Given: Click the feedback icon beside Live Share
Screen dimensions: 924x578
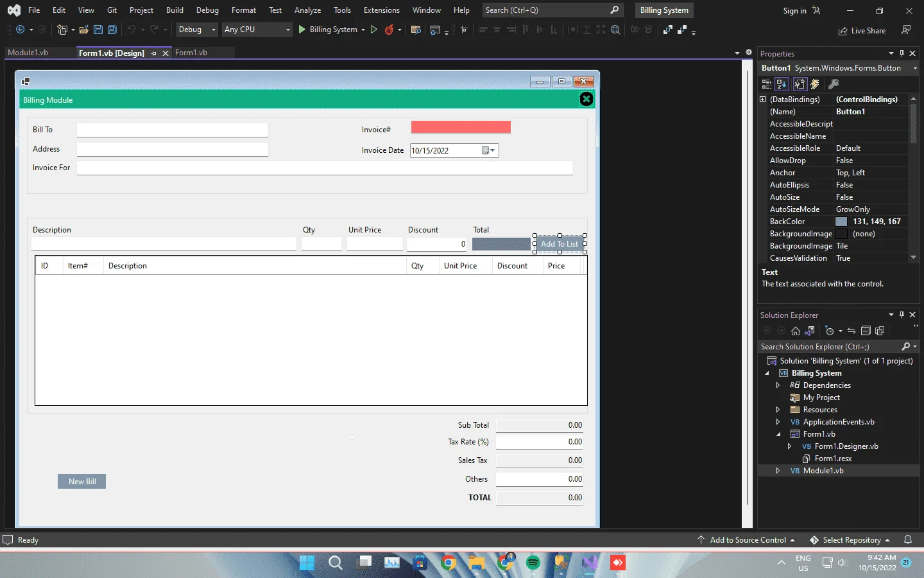Looking at the screenshot, I should click(906, 30).
